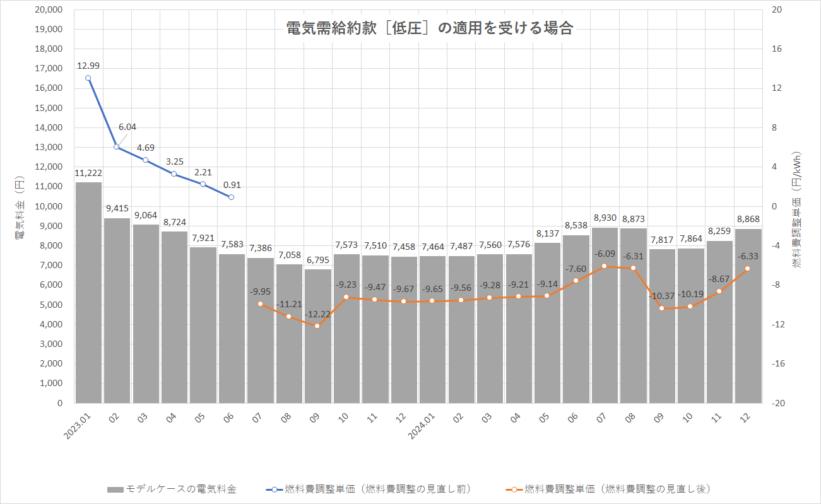Click the left axis title 電気料金（円）
Image resolution: width=821 pixels, height=504 pixels.
pyautogui.click(x=20, y=208)
